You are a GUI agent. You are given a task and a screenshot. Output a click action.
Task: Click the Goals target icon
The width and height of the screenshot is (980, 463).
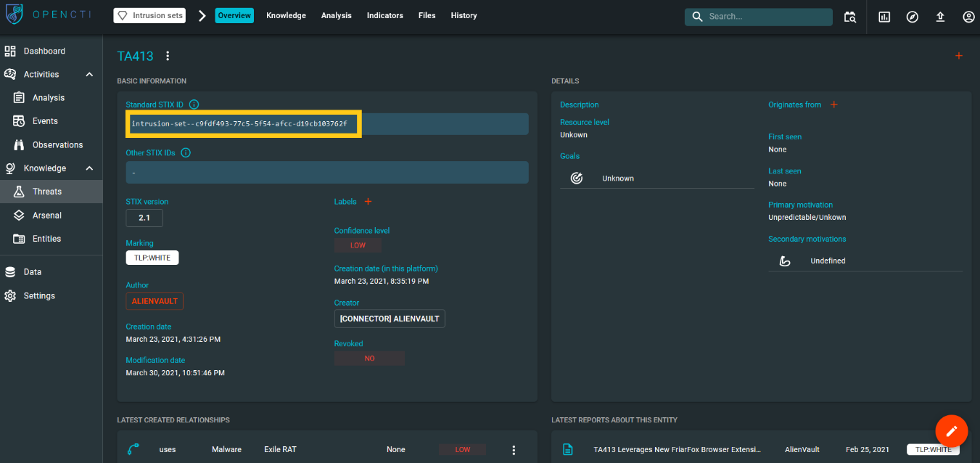(577, 178)
